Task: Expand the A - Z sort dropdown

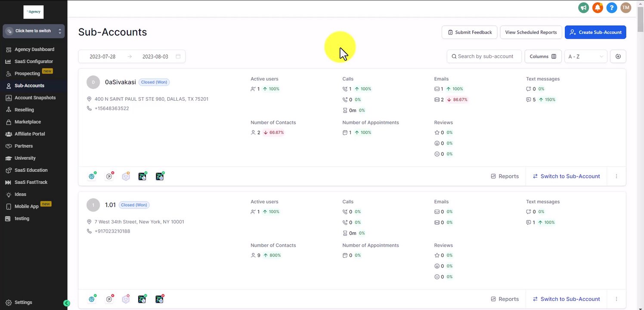Action: point(585,56)
